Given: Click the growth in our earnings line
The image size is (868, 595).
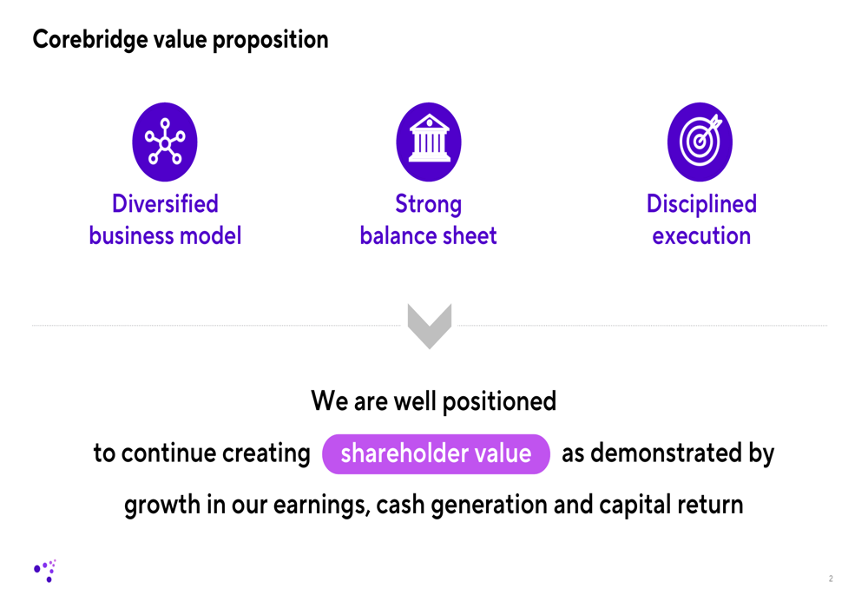Looking at the screenshot, I should tap(433, 505).
